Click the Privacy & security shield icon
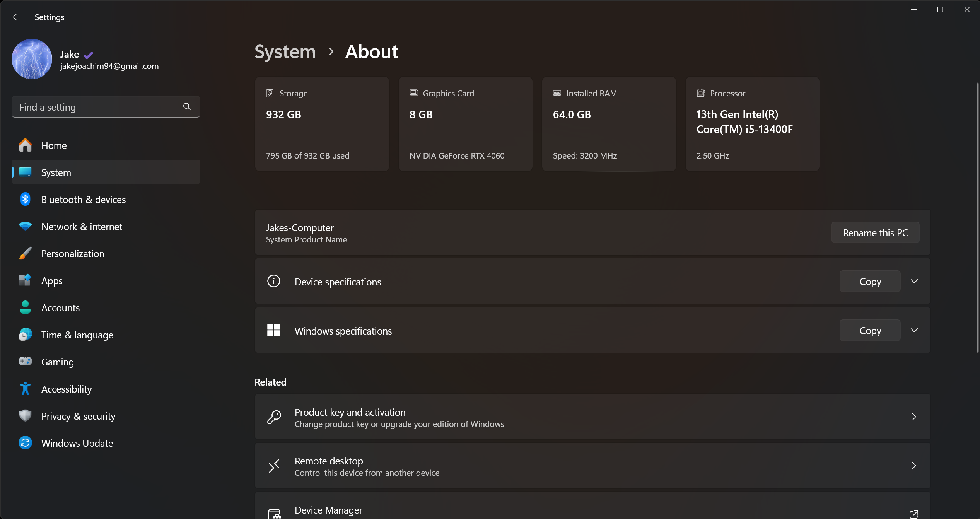Image resolution: width=980 pixels, height=519 pixels. coord(25,416)
